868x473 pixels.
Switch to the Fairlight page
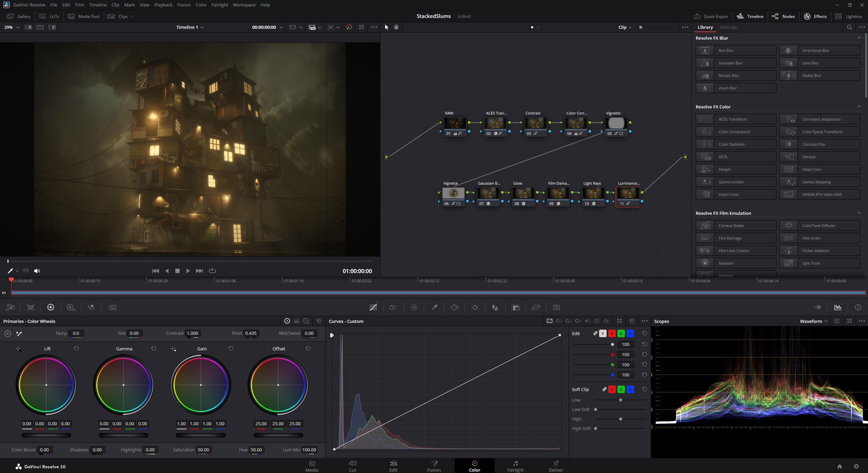pyautogui.click(x=515, y=466)
